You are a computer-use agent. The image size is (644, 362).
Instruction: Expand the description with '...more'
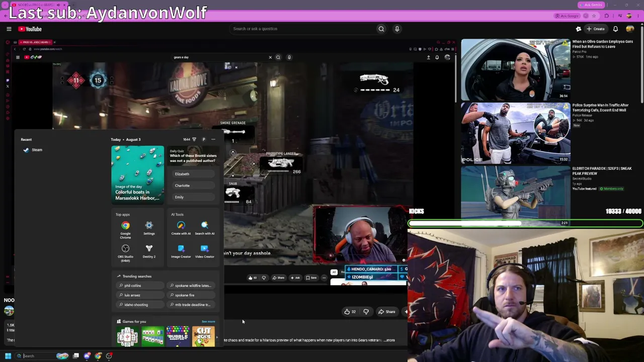point(389,340)
